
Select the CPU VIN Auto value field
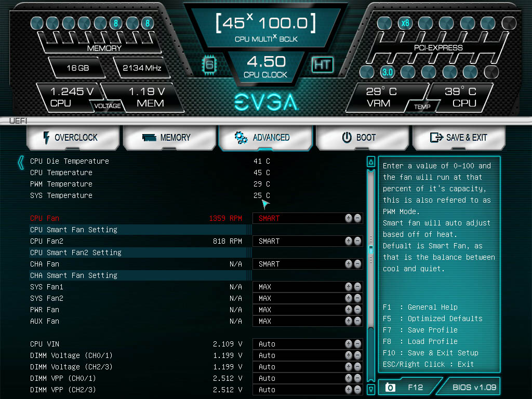(x=308, y=344)
